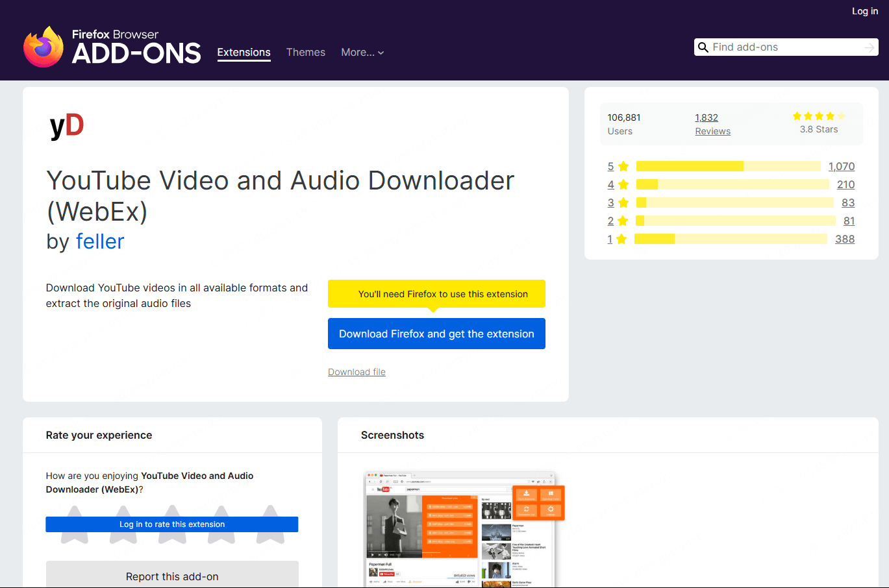Click the Download file link
The height and width of the screenshot is (588, 889).
pos(357,372)
